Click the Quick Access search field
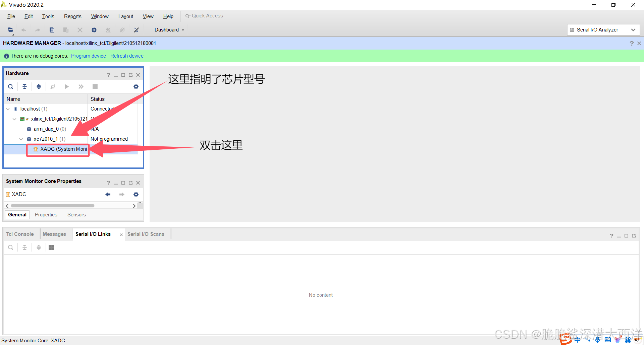Screen dimensions: 644x345 tap(215, 16)
